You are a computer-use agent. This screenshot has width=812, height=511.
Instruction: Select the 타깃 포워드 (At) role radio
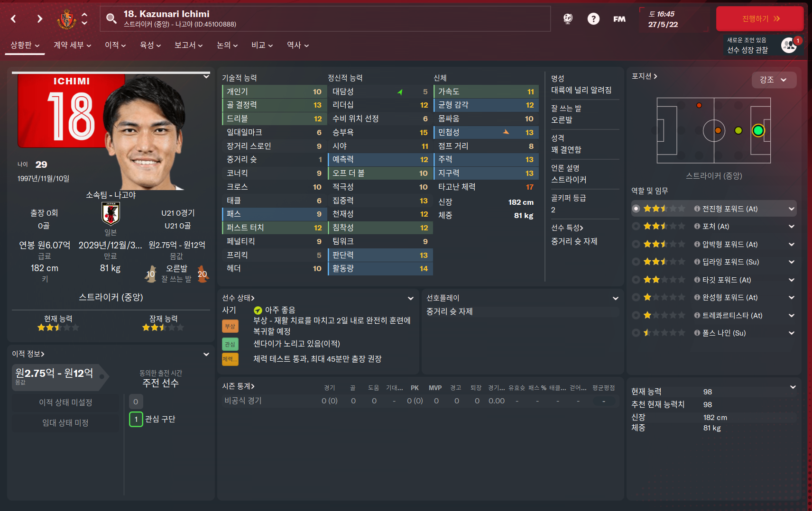tap(636, 280)
